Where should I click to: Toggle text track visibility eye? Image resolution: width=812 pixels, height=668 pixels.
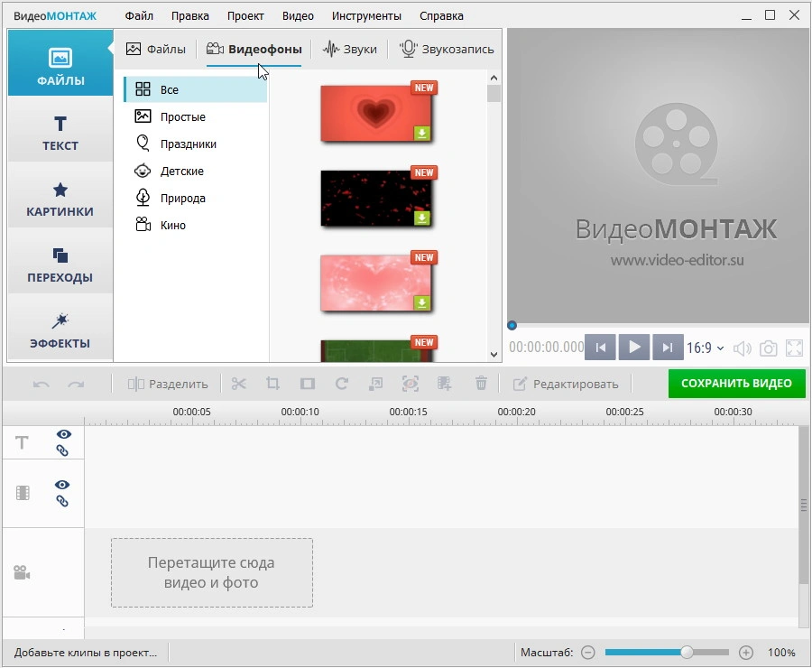64,434
